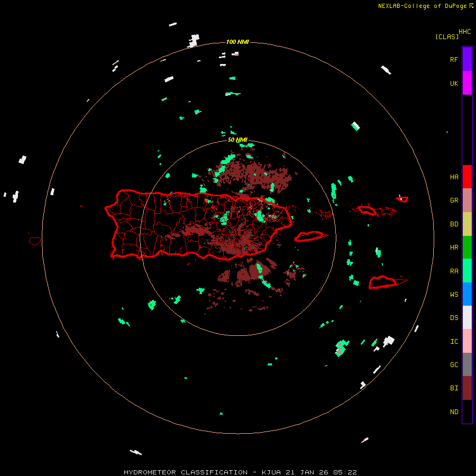Click the BI legend label
476x476 pixels.
click(454, 388)
